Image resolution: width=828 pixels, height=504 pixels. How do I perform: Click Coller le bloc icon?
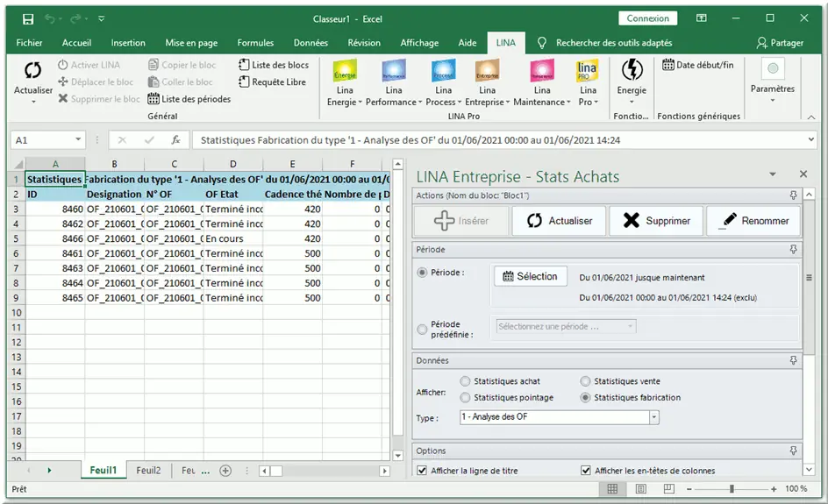[x=153, y=82]
